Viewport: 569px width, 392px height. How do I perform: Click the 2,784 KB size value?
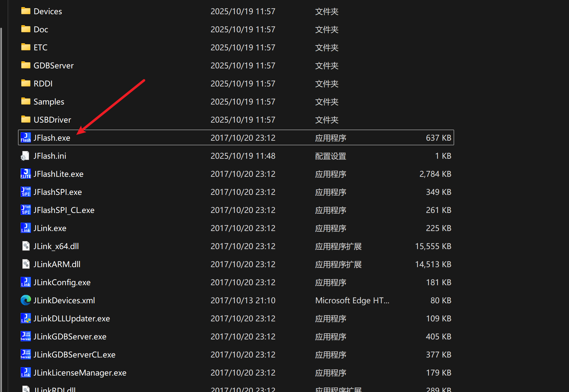click(x=435, y=174)
